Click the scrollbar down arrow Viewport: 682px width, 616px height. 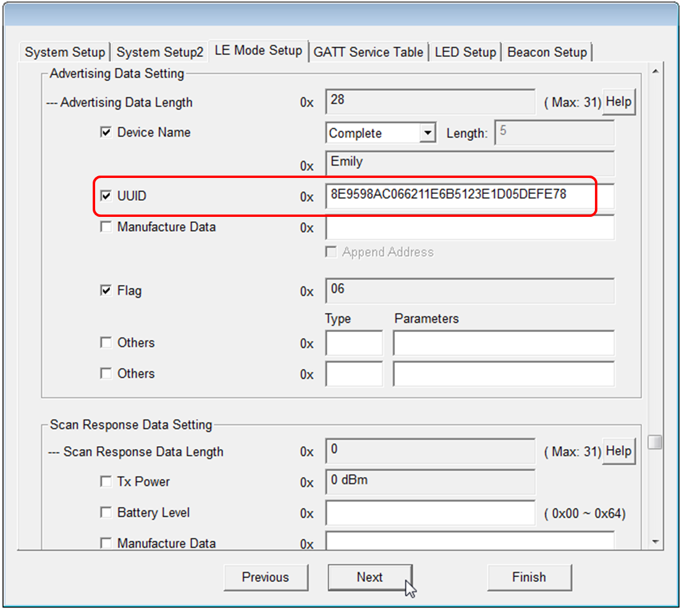[655, 542]
